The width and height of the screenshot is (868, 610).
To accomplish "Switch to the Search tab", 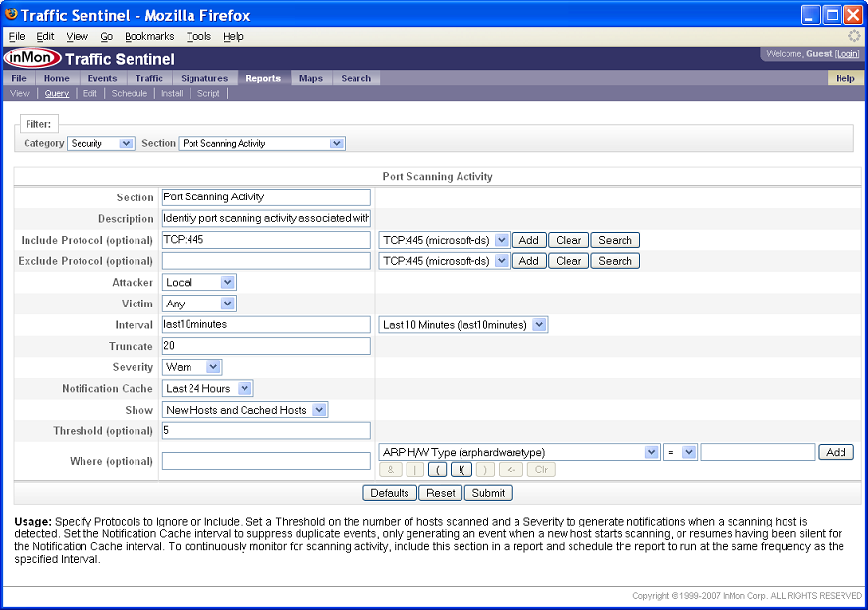I will pyautogui.click(x=356, y=78).
